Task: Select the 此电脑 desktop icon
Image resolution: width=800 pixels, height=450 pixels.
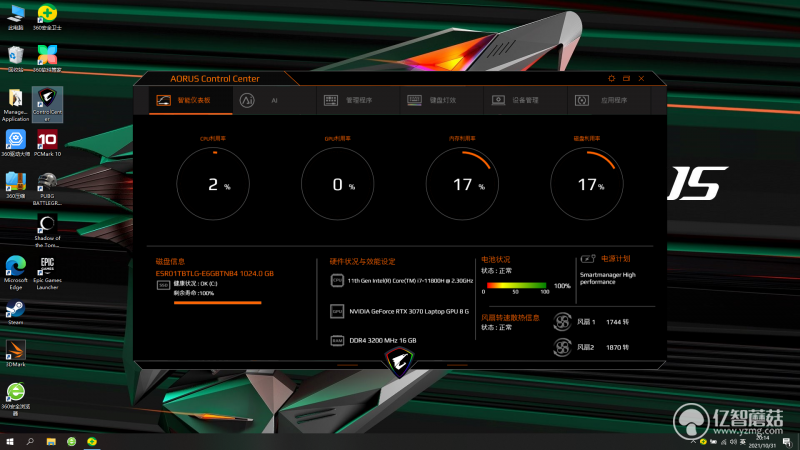Action: click(x=16, y=17)
